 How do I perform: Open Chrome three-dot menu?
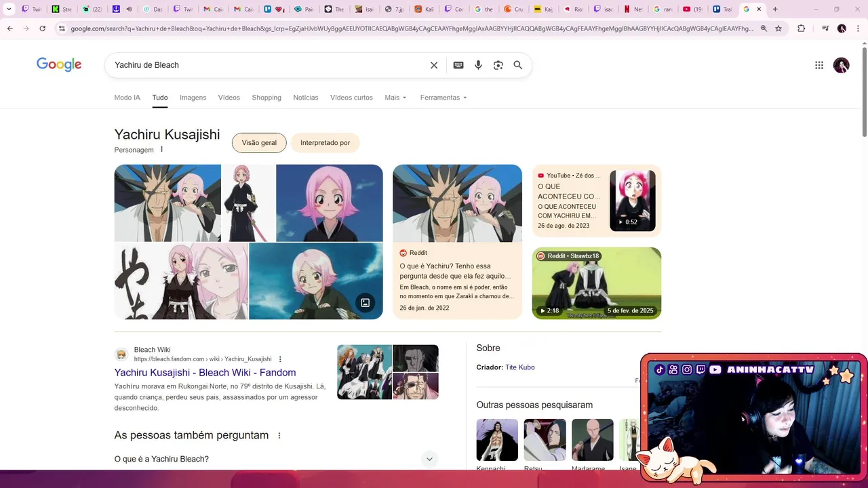(x=858, y=28)
